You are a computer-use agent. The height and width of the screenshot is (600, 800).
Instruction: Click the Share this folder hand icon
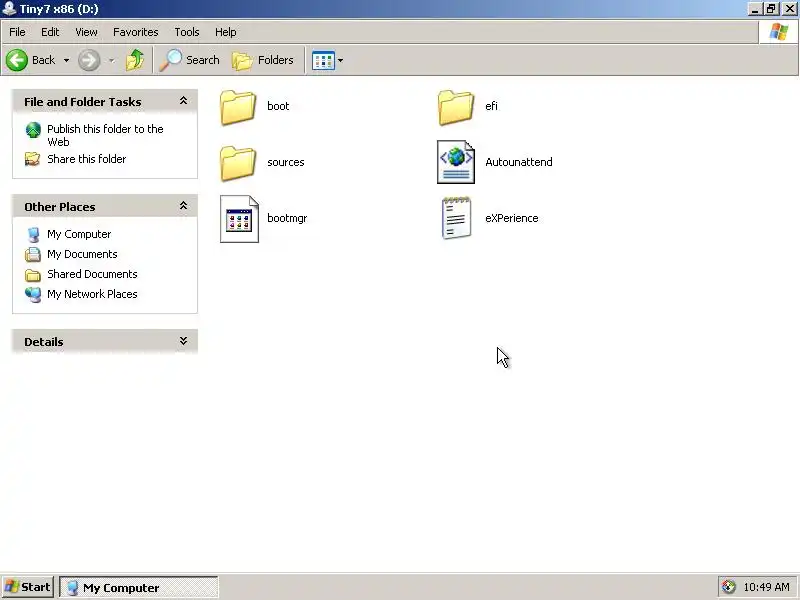pyautogui.click(x=33, y=159)
